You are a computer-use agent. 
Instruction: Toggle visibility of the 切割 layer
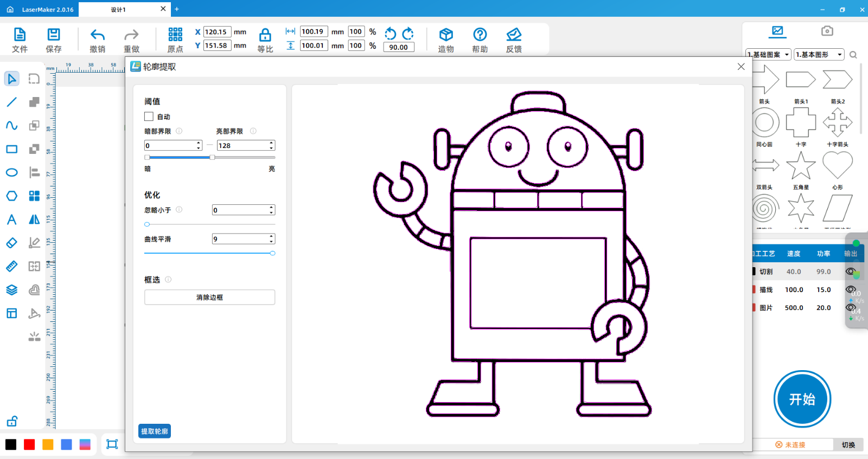[850, 271]
